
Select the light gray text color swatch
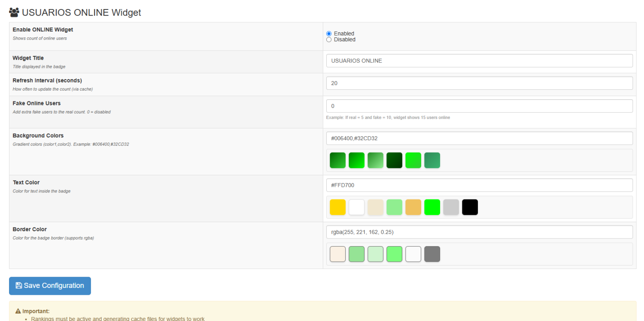451,207
